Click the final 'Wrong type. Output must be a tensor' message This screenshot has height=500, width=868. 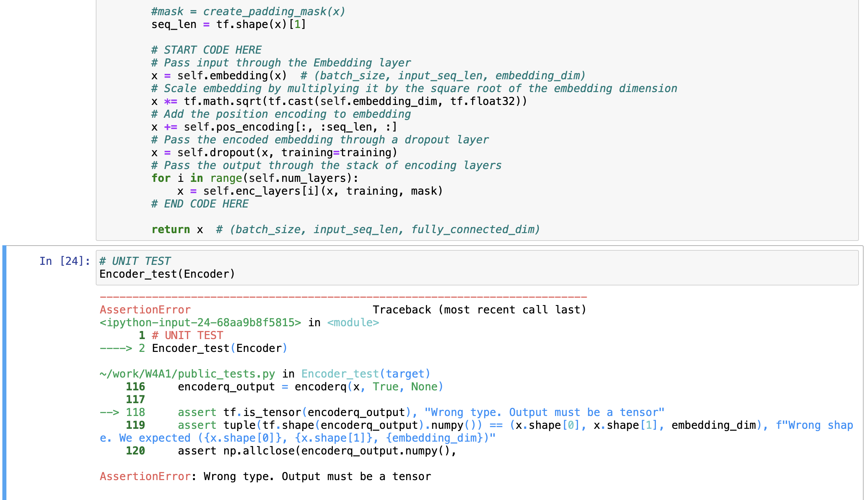tap(317, 476)
